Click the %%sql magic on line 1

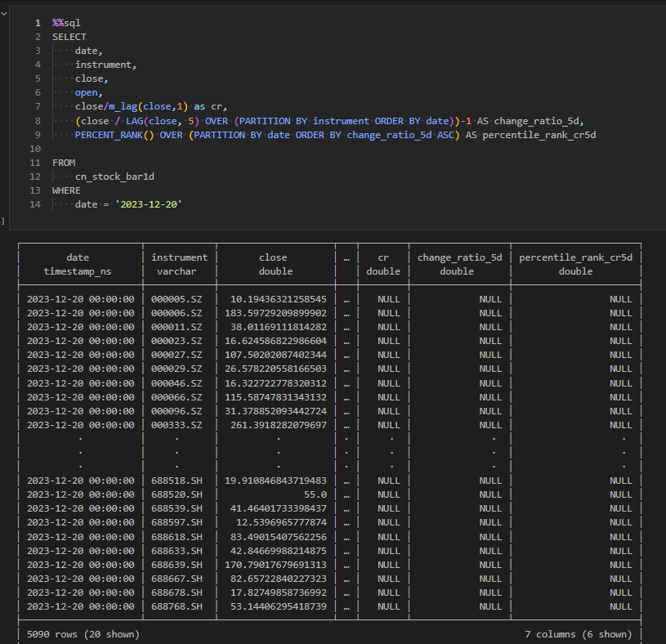[x=66, y=23]
